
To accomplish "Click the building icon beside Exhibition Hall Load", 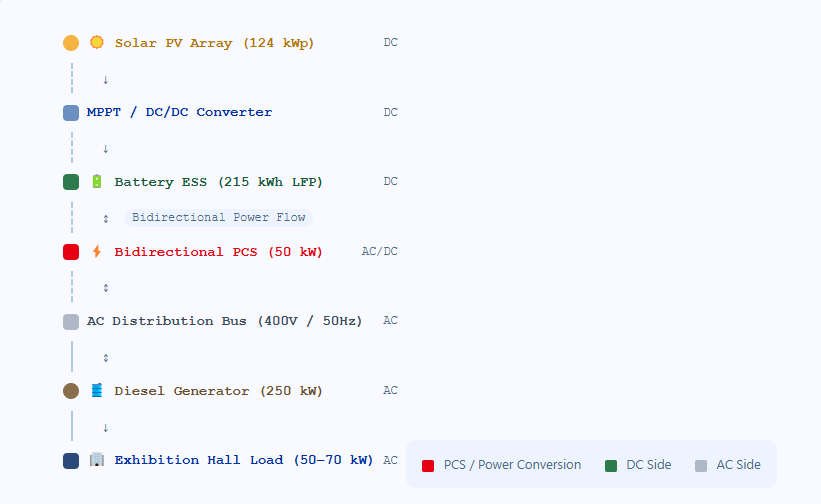I will [96, 460].
